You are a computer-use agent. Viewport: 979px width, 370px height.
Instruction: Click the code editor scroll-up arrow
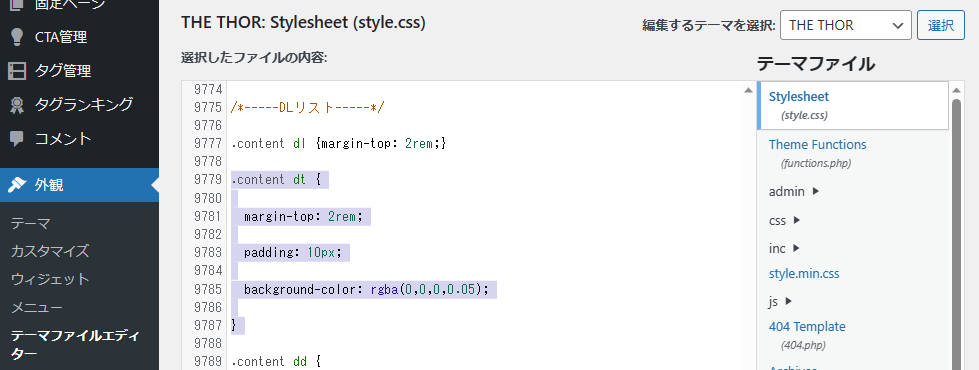[749, 90]
